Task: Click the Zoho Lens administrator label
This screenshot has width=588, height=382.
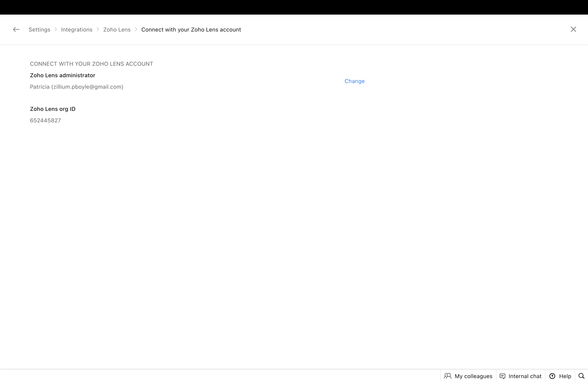Action: click(x=62, y=75)
